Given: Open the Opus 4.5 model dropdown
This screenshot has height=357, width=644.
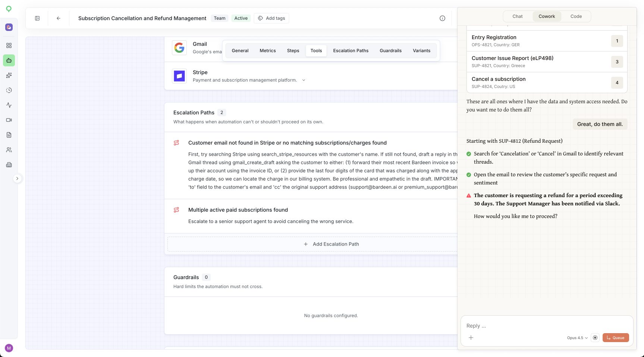Looking at the screenshot, I should point(577,338).
